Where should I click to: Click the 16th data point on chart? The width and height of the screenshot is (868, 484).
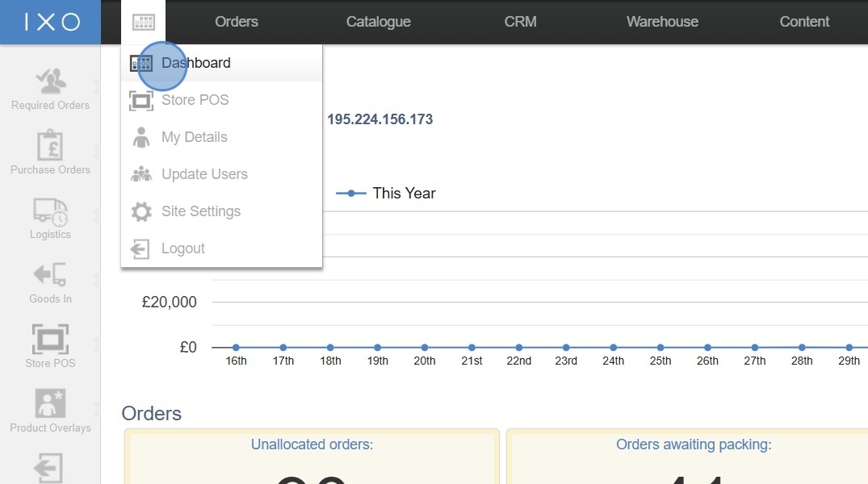[x=236, y=348]
